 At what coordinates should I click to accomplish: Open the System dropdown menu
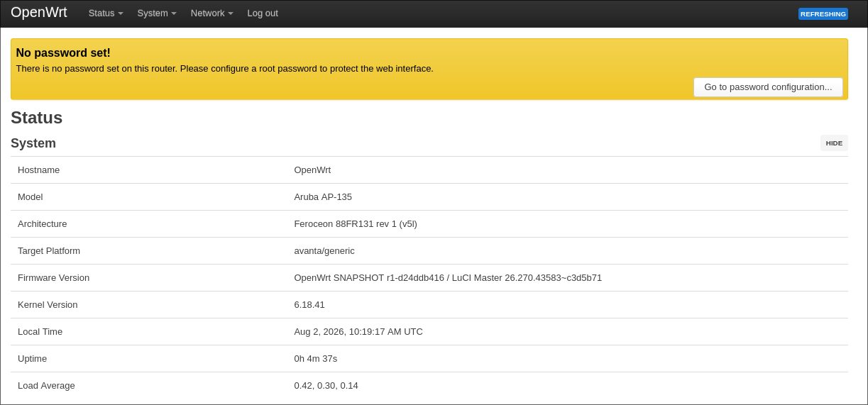[x=157, y=13]
